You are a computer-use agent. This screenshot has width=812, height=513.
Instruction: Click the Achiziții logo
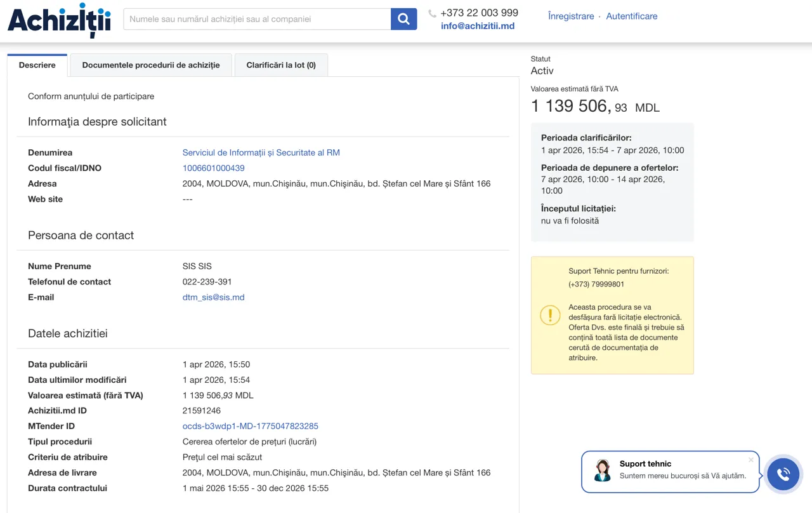click(59, 20)
